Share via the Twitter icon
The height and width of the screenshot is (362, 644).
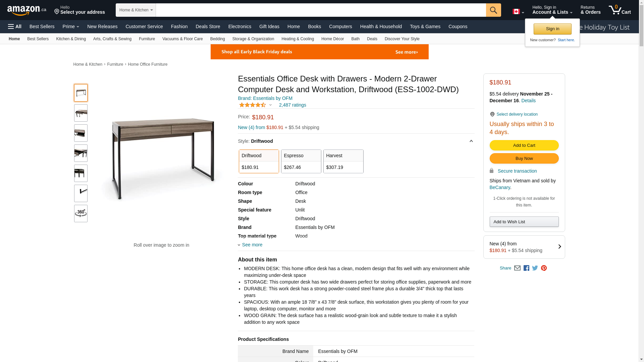(535, 268)
